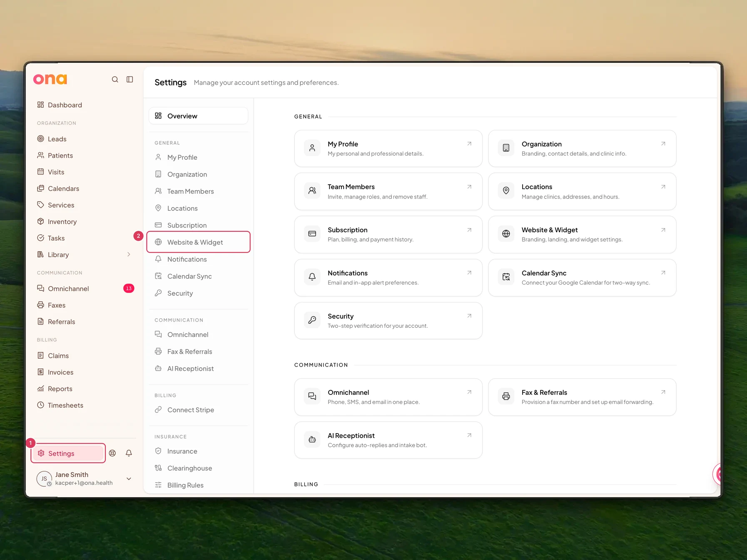Open Omnichannel in settings menu
Image resolution: width=747 pixels, height=560 pixels.
pyautogui.click(x=198, y=335)
